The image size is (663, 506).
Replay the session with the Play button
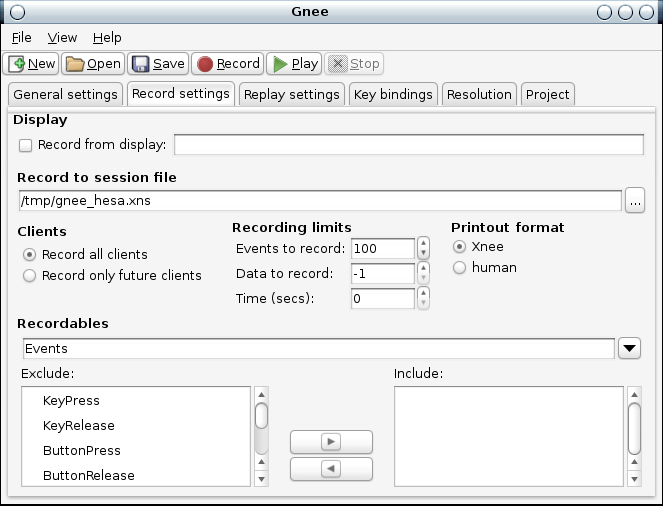coord(294,64)
